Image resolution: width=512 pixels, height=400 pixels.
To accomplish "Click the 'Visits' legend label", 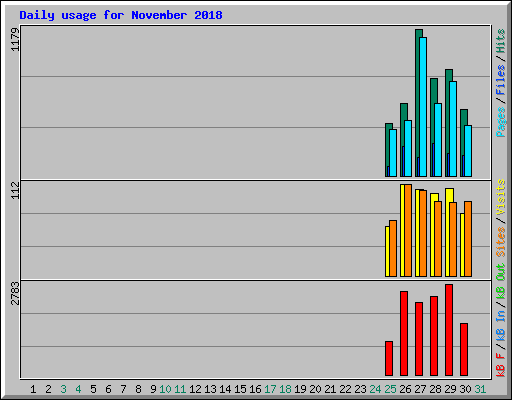I will tap(501, 197).
